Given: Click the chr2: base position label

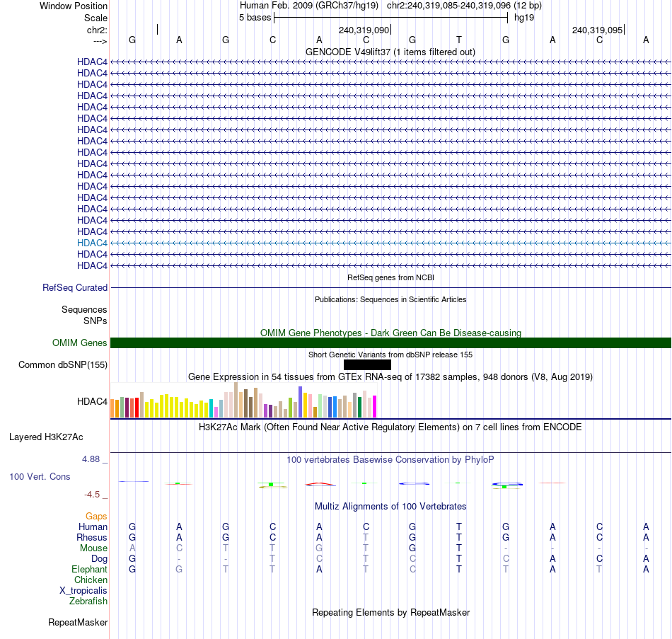Looking at the screenshot, I should (x=98, y=30).
